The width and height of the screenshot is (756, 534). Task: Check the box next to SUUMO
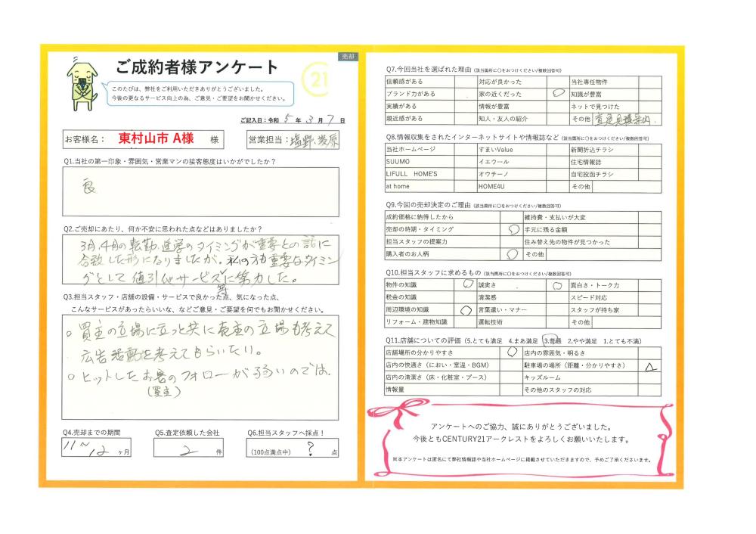466,161
